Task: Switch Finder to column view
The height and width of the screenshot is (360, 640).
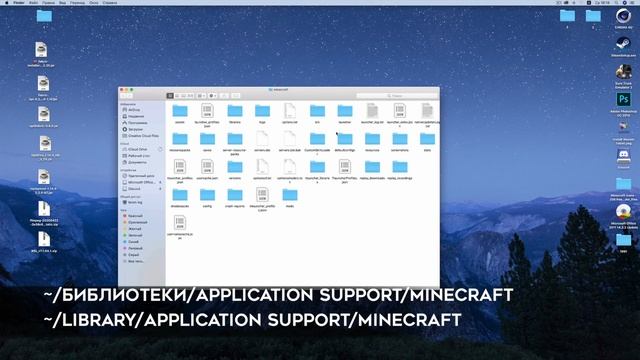Action: 183,96
